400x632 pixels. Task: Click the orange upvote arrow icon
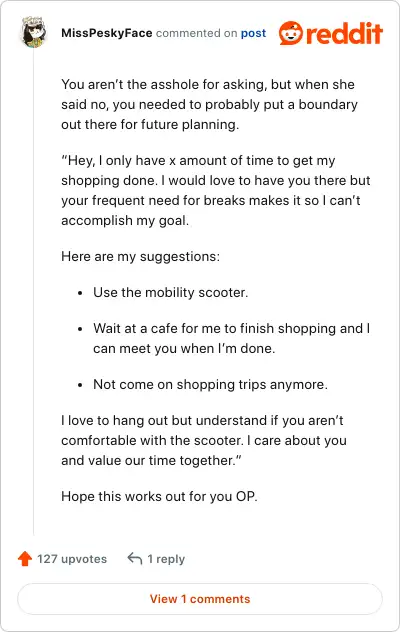coord(25,559)
